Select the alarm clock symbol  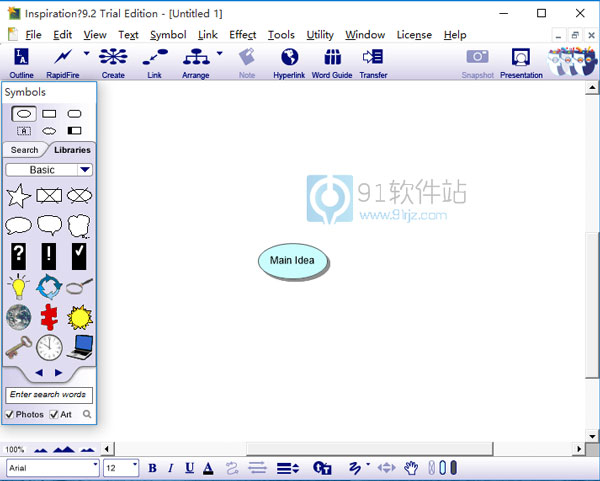pyautogui.click(x=49, y=347)
